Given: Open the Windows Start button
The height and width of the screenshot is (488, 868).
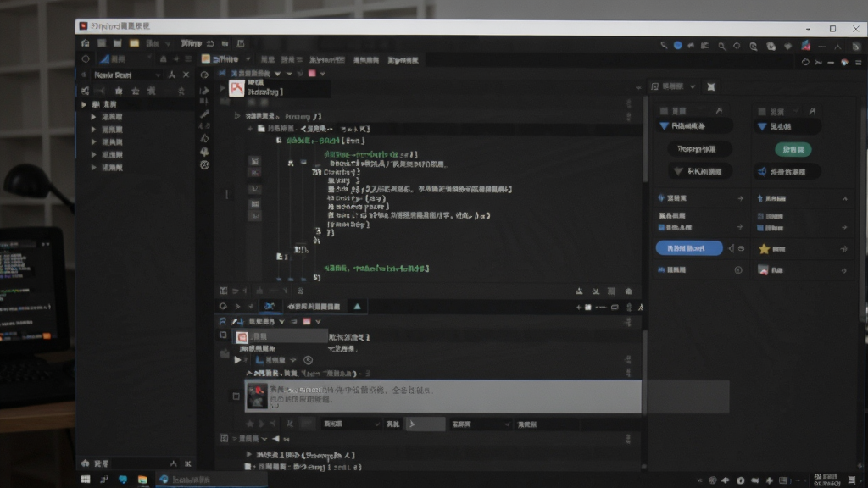Looking at the screenshot, I should click(x=86, y=480).
